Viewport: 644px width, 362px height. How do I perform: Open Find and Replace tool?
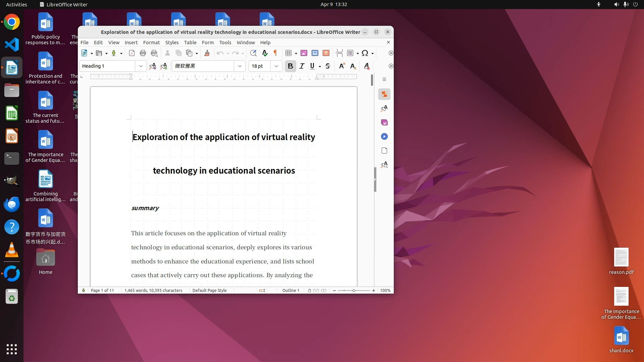253,53
